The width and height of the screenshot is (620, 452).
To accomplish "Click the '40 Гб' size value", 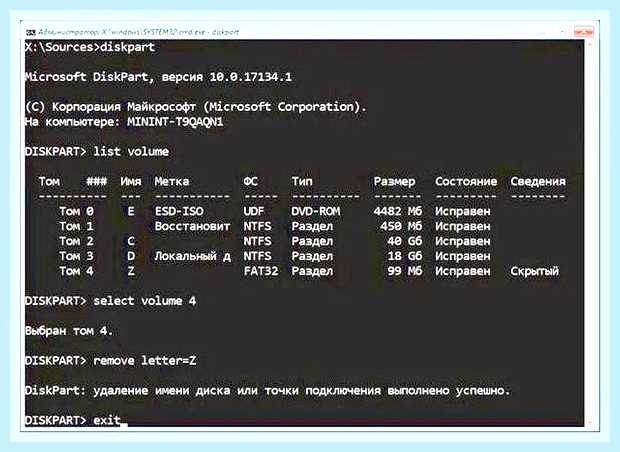I will tap(405, 241).
